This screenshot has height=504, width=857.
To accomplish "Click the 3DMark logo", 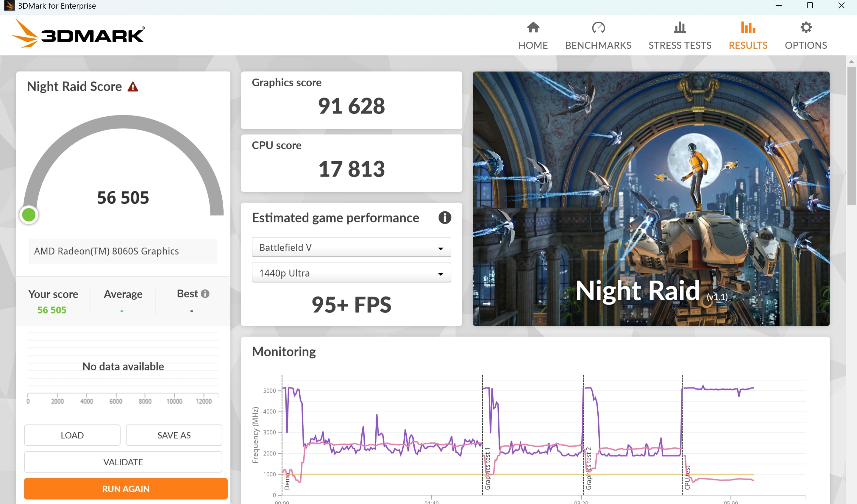I will (78, 34).
